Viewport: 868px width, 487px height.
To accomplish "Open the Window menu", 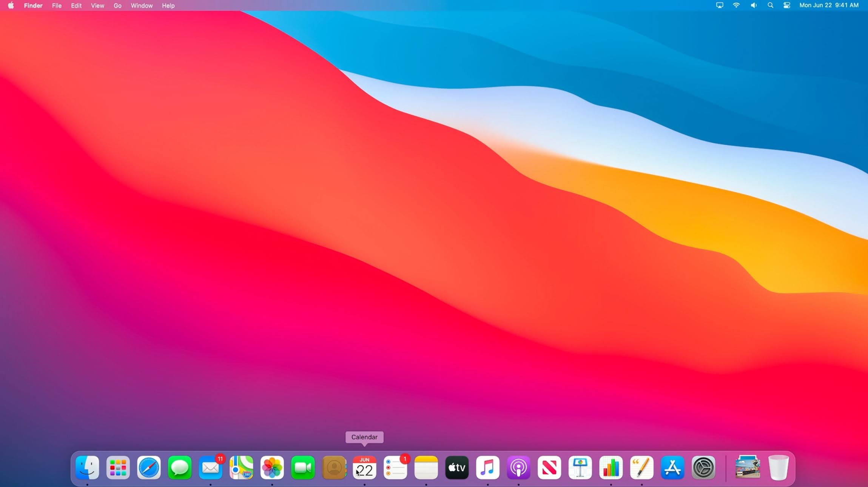I will click(x=141, y=5).
